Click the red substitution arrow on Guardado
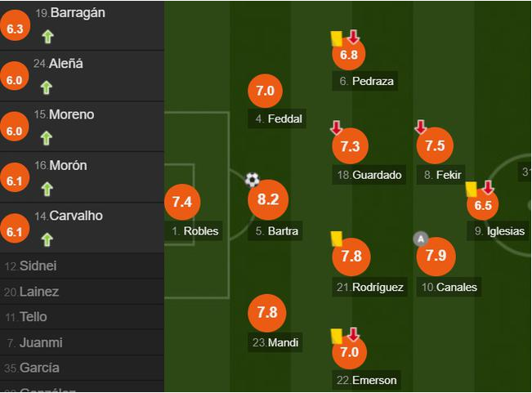532x393 pixels. coord(336,127)
